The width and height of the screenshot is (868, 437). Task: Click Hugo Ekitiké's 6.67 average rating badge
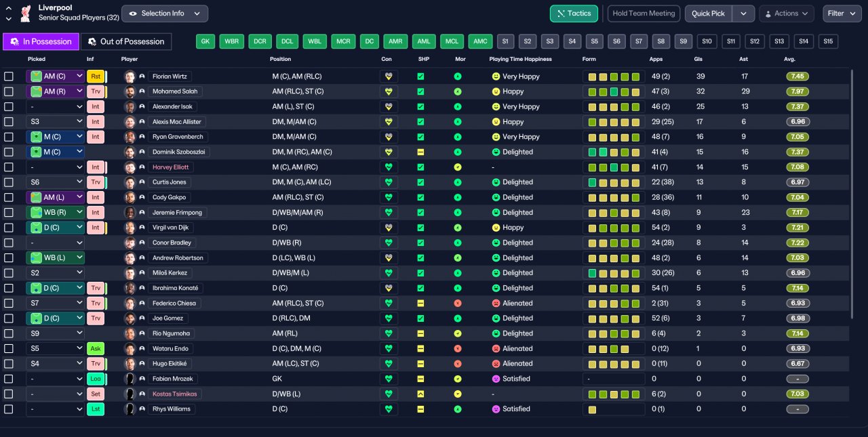[x=798, y=363]
